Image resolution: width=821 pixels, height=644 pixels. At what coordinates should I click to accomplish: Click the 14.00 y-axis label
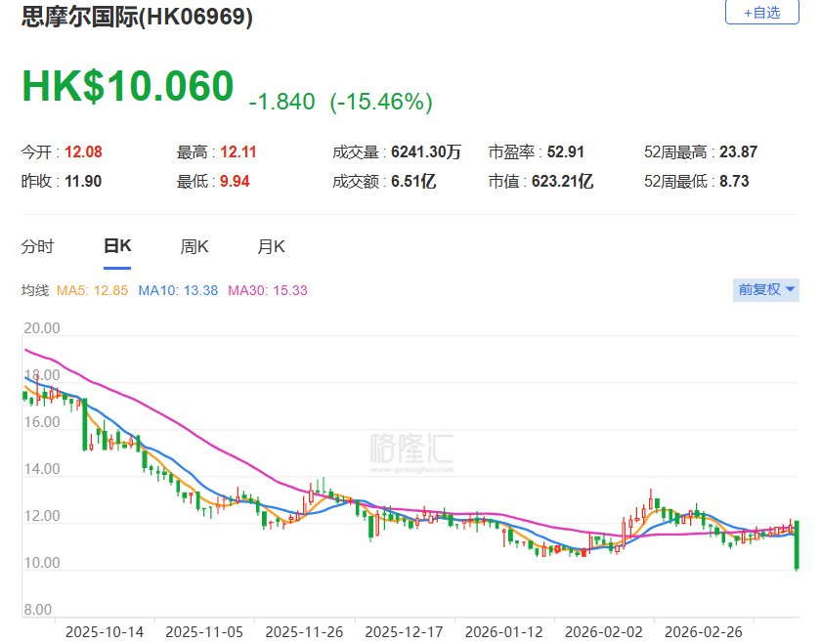pos(42,469)
